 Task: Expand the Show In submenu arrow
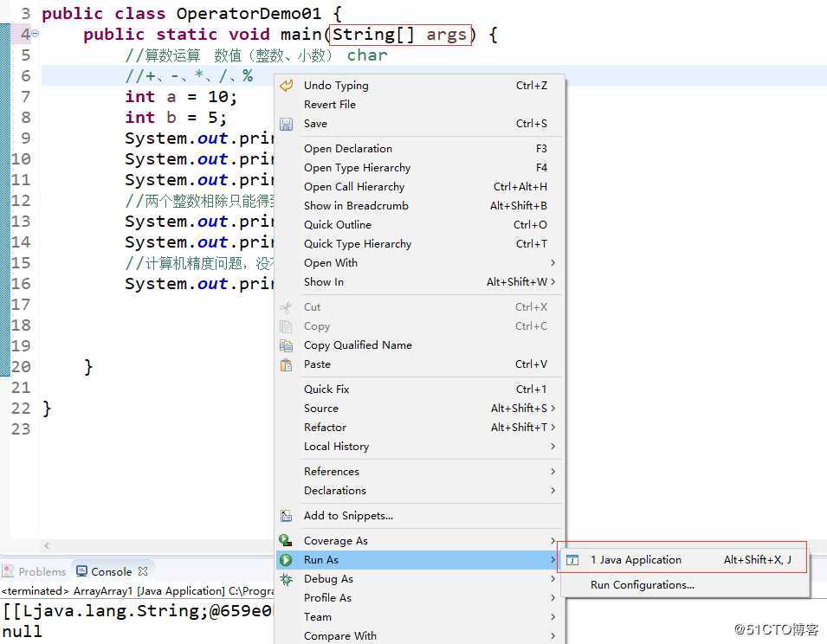552,282
